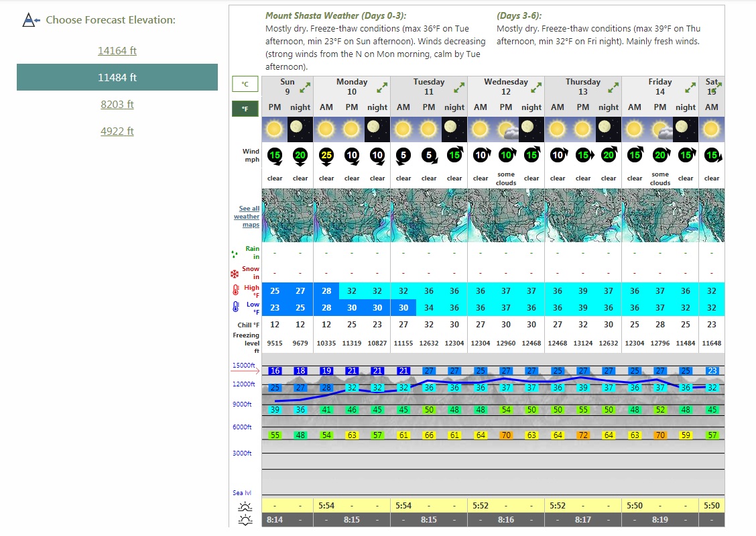Click the sunset icon in the grey row
The width and height of the screenshot is (756, 536).
[x=245, y=520]
